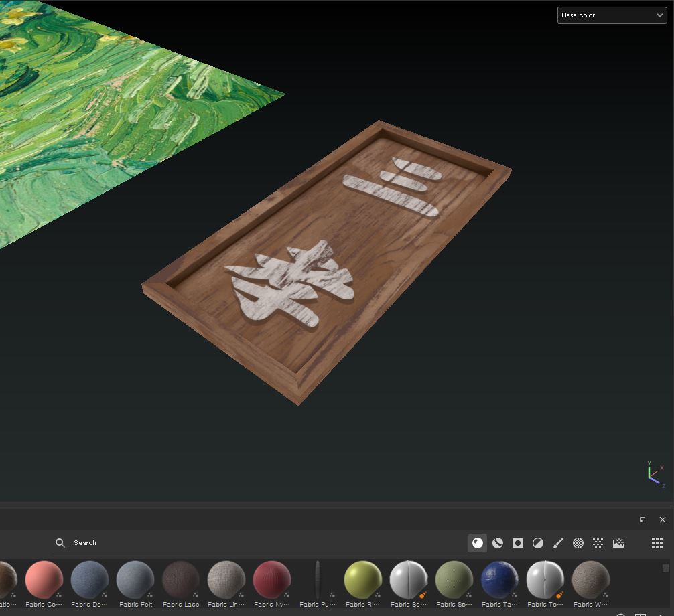Select the Fabric Sp… green material

pyautogui.click(x=454, y=584)
